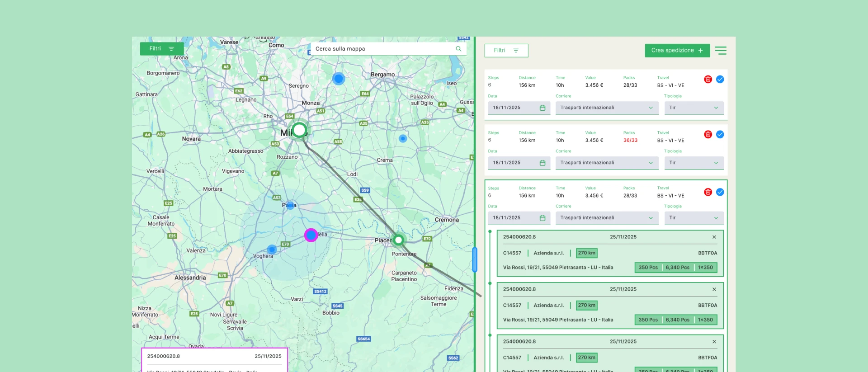Click the 18/11/2025 date field in first shipment
The height and width of the screenshot is (372, 868).
519,108
